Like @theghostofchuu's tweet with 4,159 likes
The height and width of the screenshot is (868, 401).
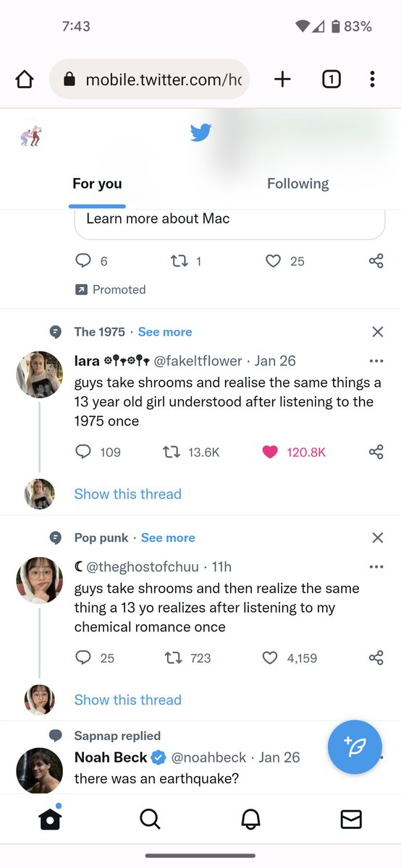(x=270, y=658)
